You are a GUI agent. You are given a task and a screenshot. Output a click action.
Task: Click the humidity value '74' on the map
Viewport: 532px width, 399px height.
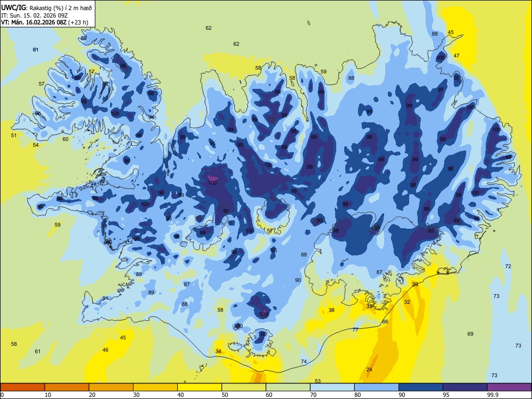[304, 362]
